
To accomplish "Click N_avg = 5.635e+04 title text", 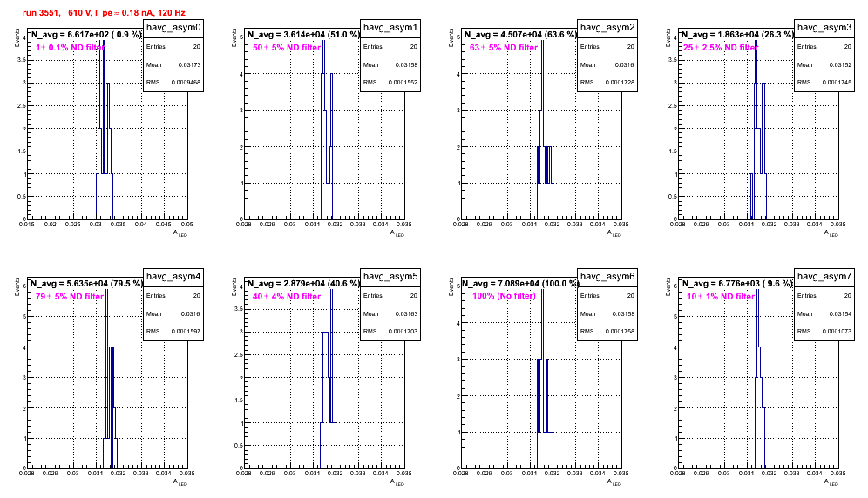I will (85, 283).
